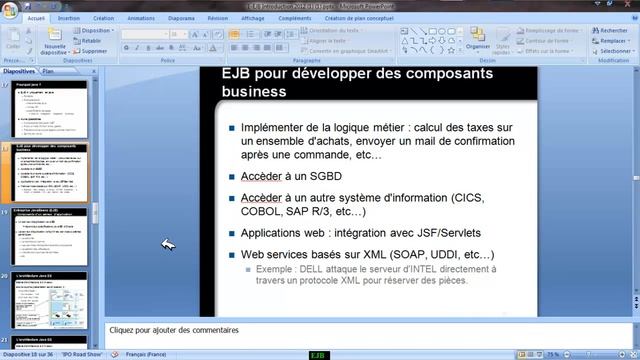Select the oval shape in Dessin gallery

pyautogui.click(x=442, y=31)
